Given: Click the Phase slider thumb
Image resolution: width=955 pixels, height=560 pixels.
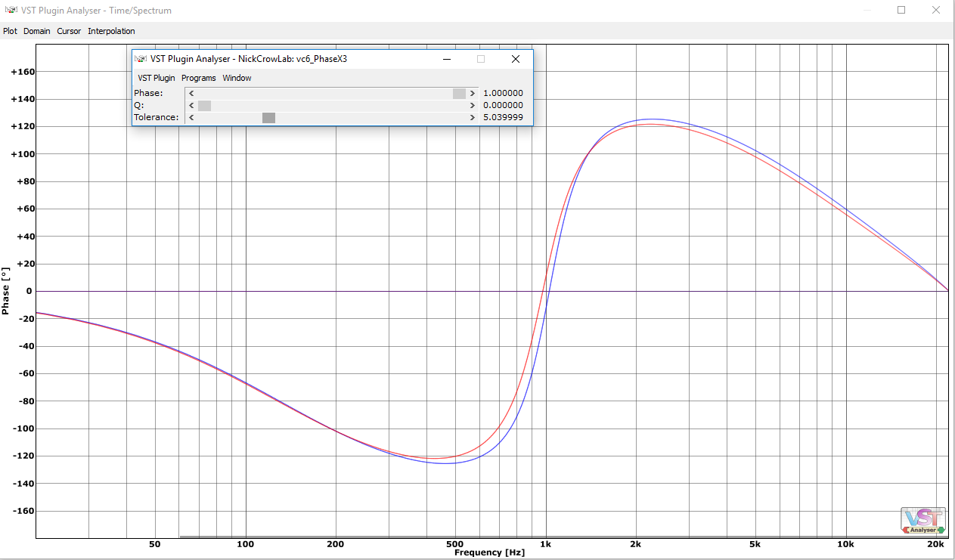Looking at the screenshot, I should 460,94.
